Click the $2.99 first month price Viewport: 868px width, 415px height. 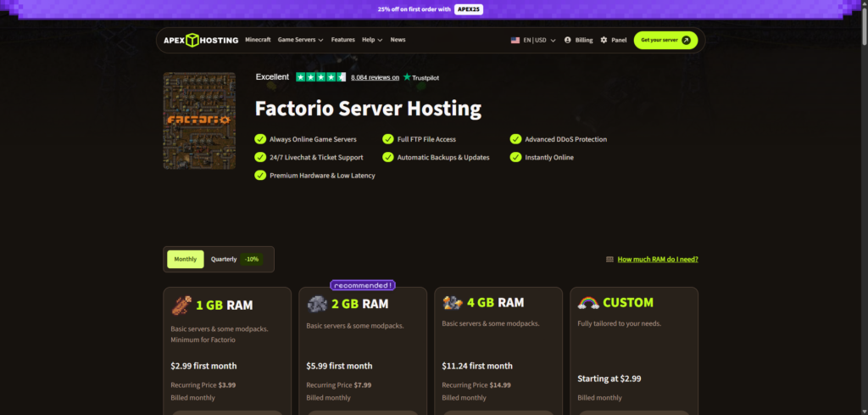pyautogui.click(x=203, y=366)
